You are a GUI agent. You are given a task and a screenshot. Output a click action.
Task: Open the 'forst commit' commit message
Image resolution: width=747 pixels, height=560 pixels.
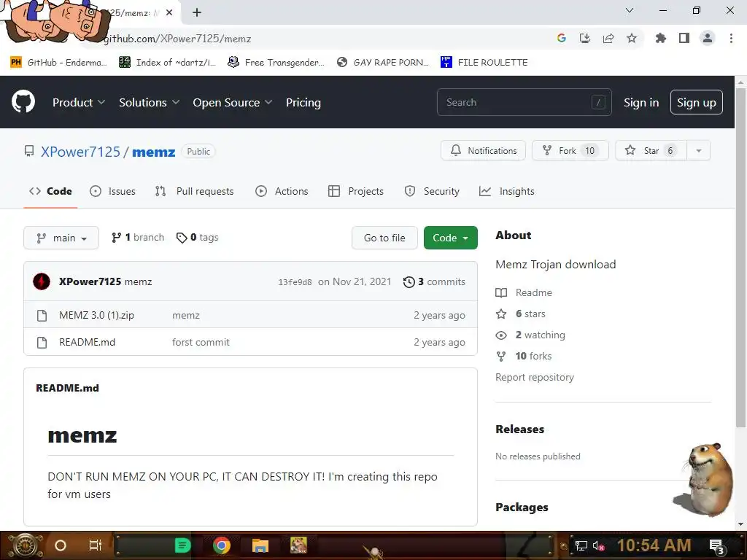pos(201,342)
